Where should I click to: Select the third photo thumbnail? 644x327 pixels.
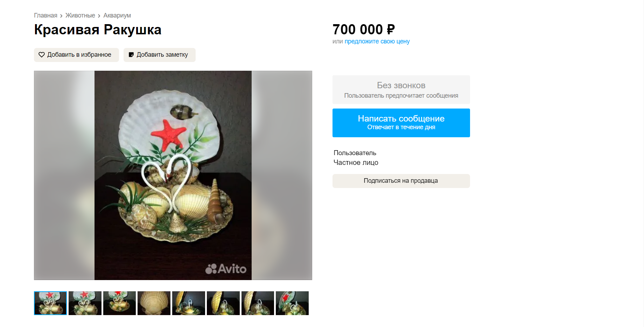[119, 303]
